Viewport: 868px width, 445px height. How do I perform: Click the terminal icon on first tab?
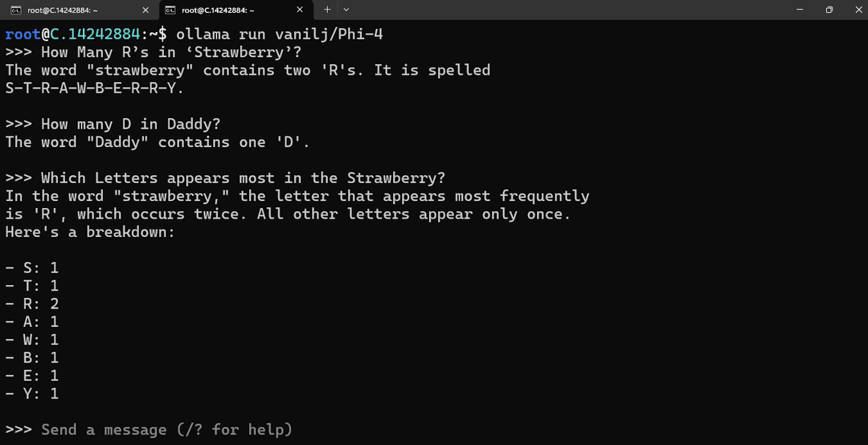[x=16, y=10]
